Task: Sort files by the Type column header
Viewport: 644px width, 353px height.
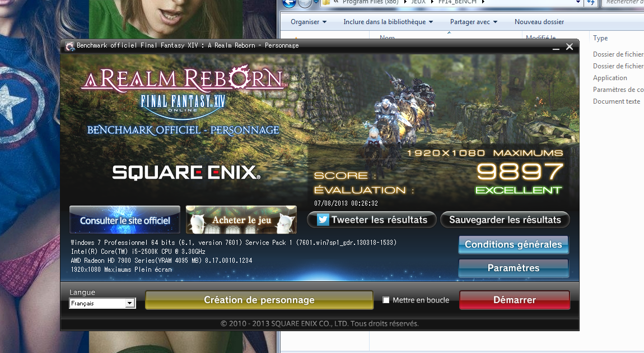Action: [x=600, y=38]
